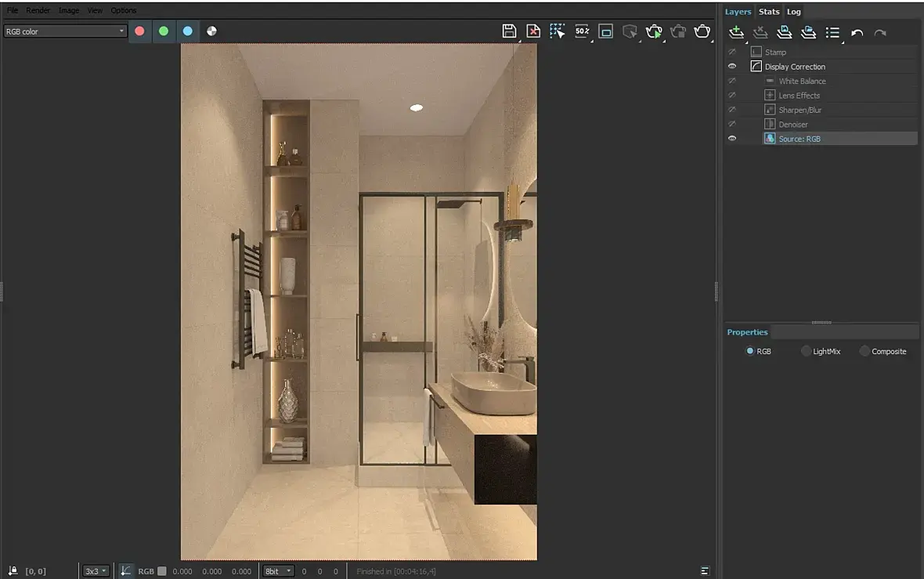Click the Save image disk icon
The width and height of the screenshot is (924, 579).
click(509, 31)
